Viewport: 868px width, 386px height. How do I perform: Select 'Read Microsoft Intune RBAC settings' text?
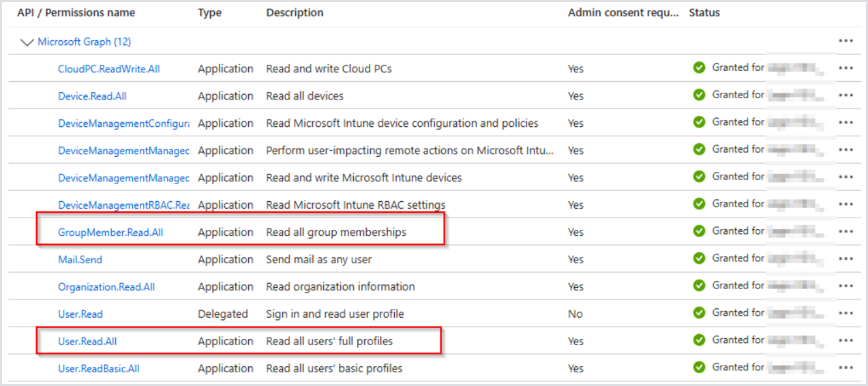point(356,205)
